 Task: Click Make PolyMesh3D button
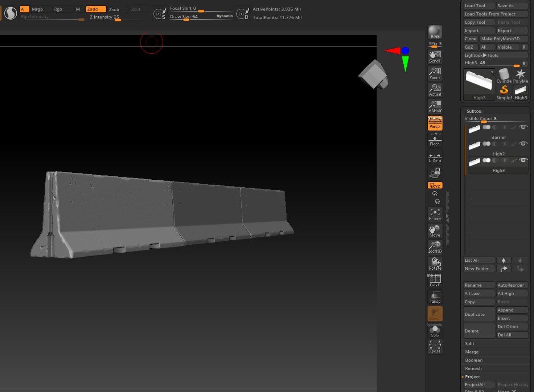click(x=504, y=39)
